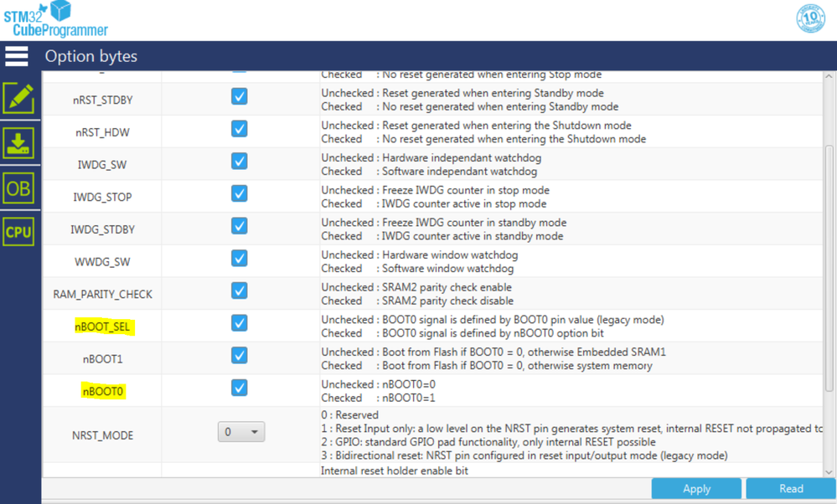Select the IWDG_STDBY label

tap(102, 230)
